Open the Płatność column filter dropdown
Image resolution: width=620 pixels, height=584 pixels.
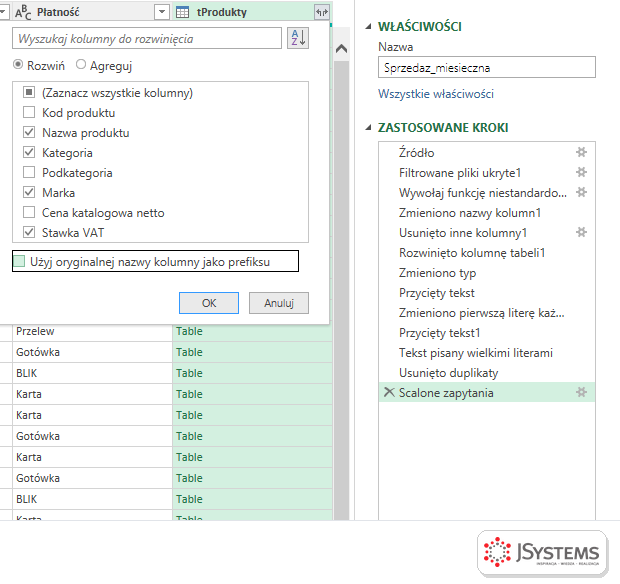162,12
